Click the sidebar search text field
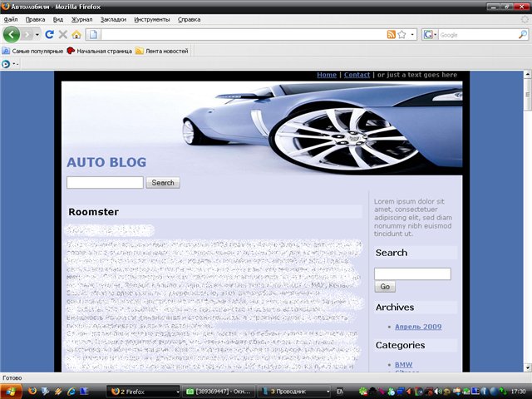The width and height of the screenshot is (532, 399). [x=412, y=273]
